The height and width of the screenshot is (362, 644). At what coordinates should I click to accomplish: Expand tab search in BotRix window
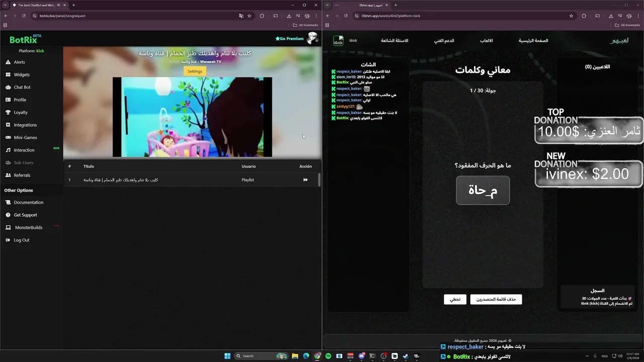pyautogui.click(x=5, y=5)
